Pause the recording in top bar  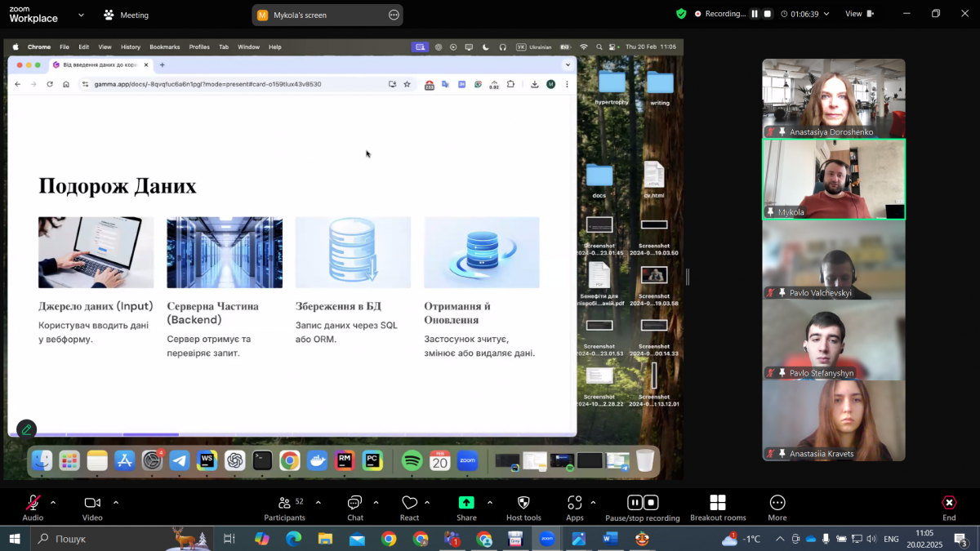click(x=755, y=14)
